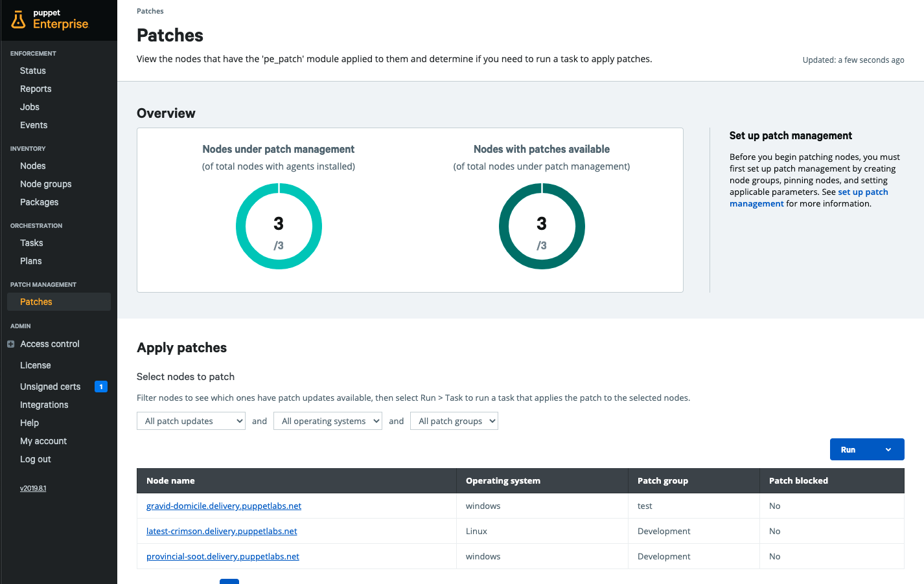Screen dimensions: 924x584
Task: Click Patches breadcrumb at top
Action: point(150,11)
